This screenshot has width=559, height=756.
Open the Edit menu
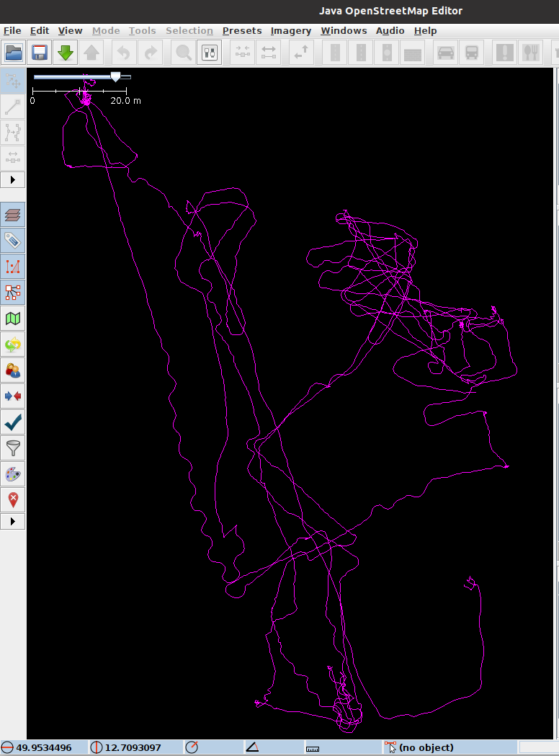[40, 30]
